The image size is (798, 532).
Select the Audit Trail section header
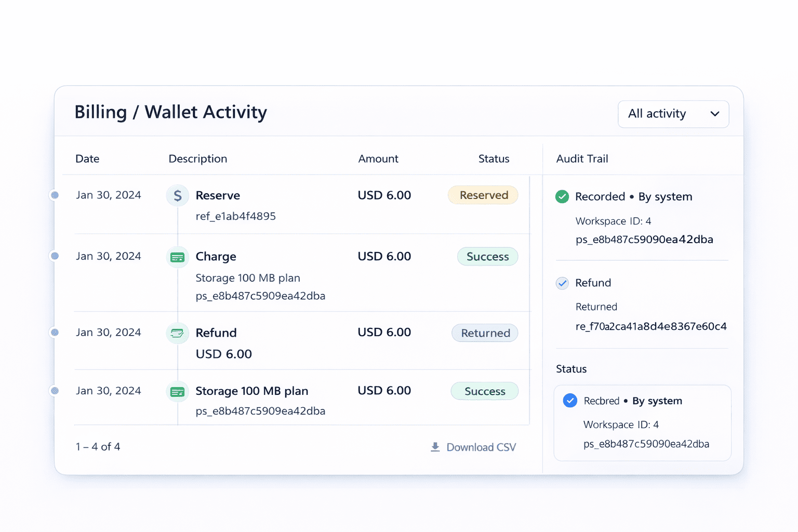tap(582, 158)
